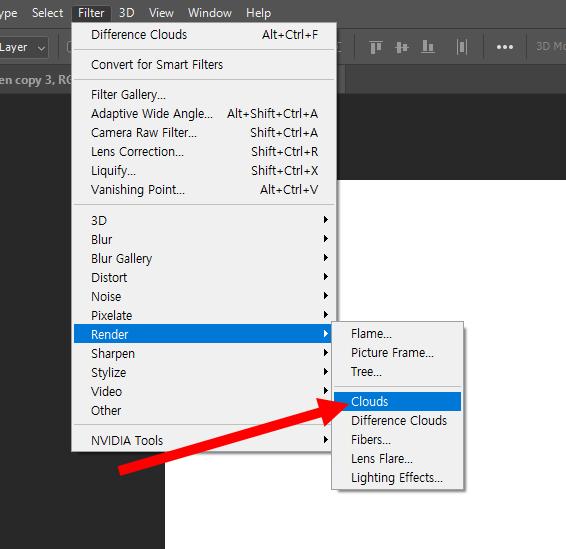Image resolution: width=566 pixels, height=549 pixels.
Task: Click the distribute horizontally icon
Action: click(462, 47)
